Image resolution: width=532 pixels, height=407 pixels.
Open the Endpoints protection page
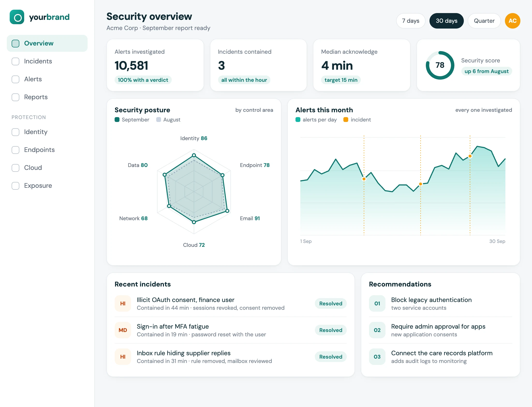pos(47,150)
